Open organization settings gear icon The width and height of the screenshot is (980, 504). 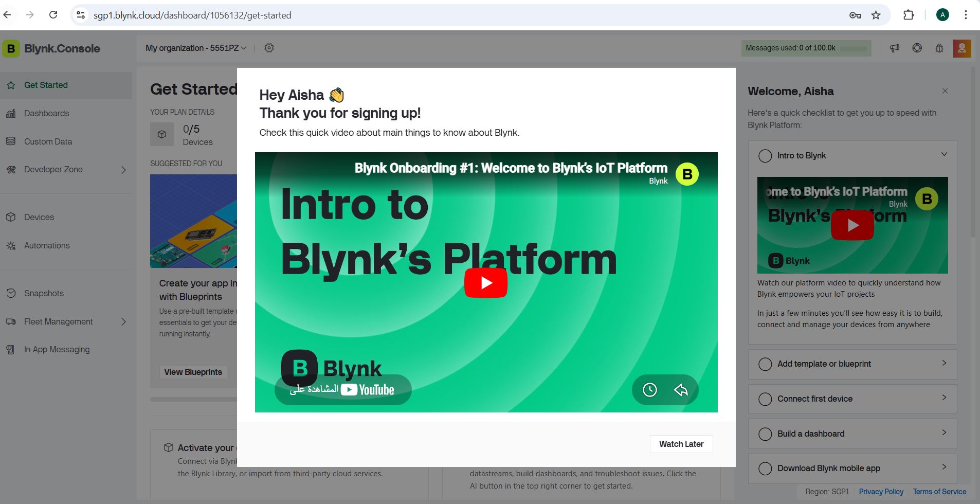tap(269, 48)
